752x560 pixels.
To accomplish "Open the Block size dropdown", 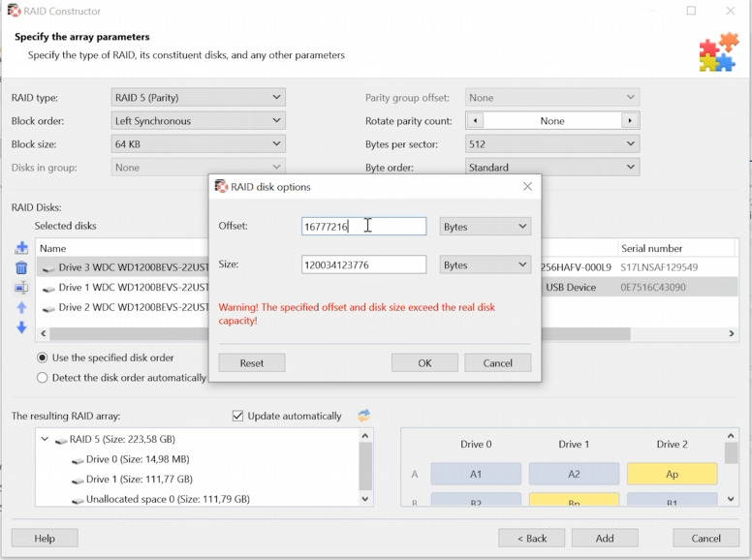I will tap(198, 143).
